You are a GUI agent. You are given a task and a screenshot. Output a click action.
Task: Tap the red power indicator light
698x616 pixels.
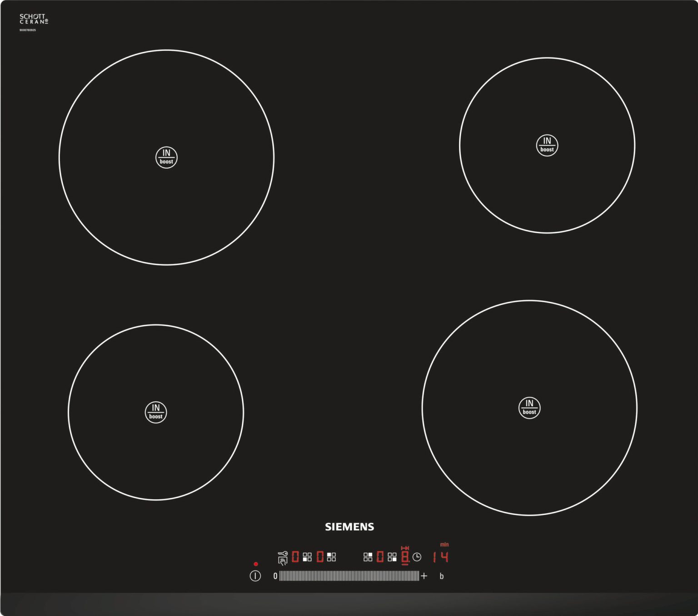point(256,564)
